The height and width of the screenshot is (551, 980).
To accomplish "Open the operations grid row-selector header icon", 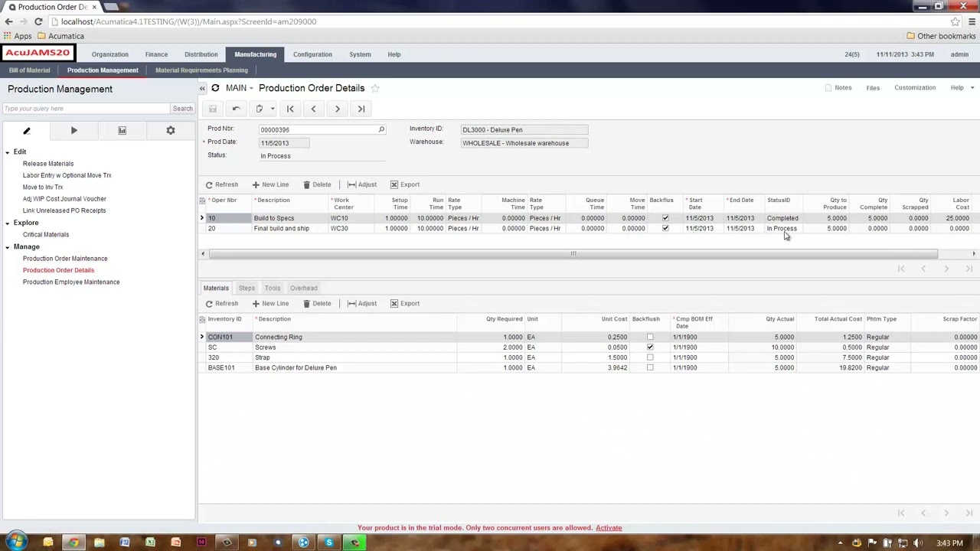I will 202,201.
